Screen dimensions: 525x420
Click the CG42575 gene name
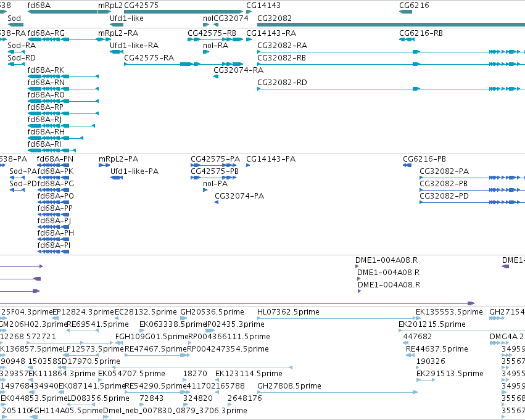point(141,6)
